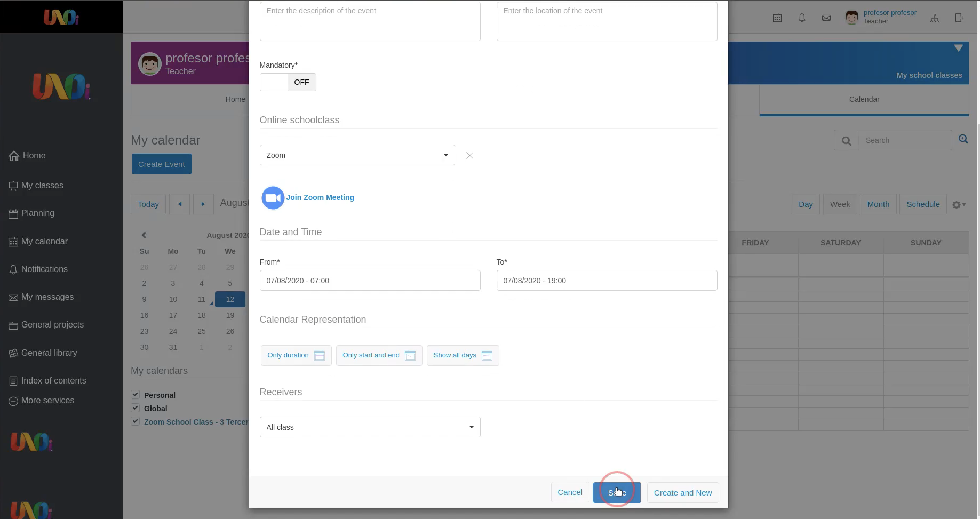The image size is (980, 519).
Task: Click the advanced search magnifier icon
Action: 963,139
